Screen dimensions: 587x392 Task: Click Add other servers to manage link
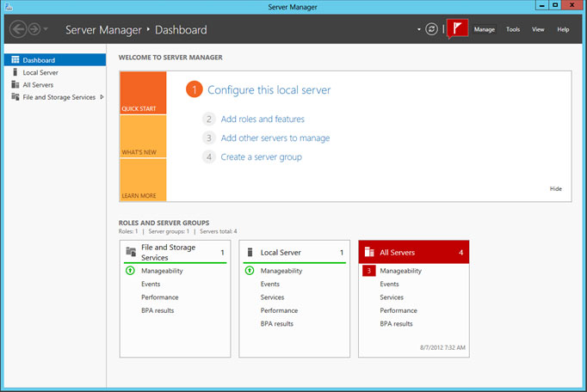click(275, 138)
